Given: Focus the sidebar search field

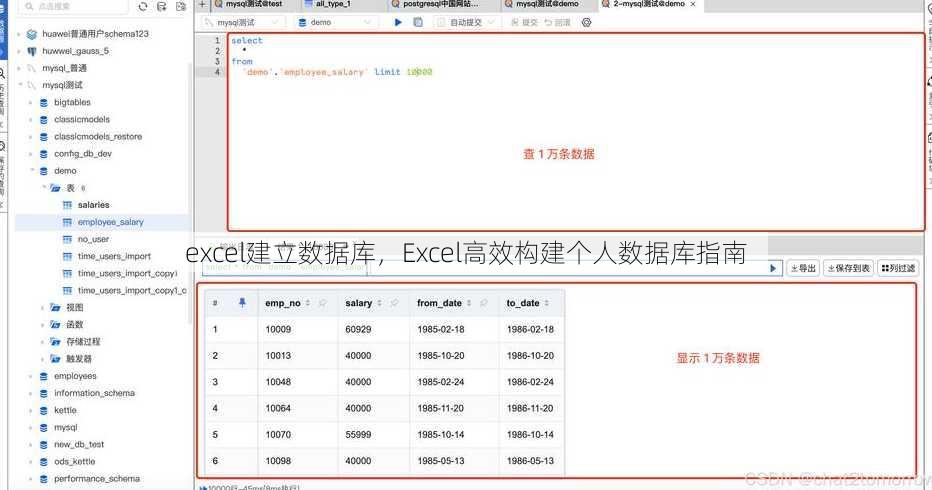Looking at the screenshot, I should pos(75,7).
